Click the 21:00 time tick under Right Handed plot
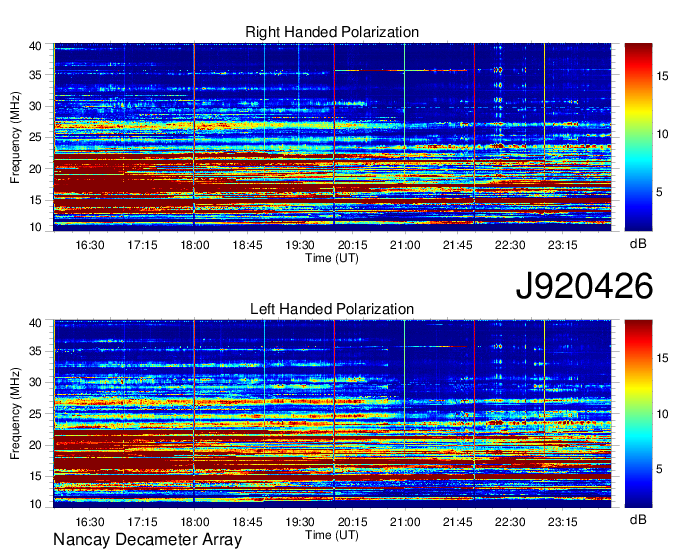Image resolution: width=680 pixels, height=552 pixels. point(405,245)
